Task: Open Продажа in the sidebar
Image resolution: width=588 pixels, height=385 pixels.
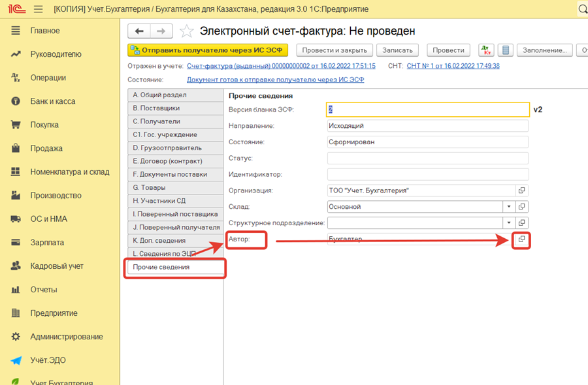Action: click(x=46, y=148)
